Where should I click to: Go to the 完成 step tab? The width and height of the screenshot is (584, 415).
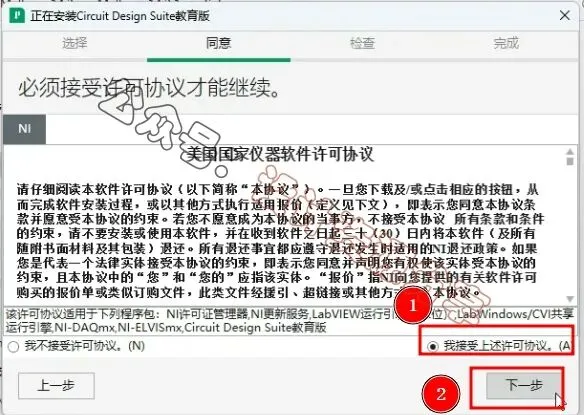point(505,43)
